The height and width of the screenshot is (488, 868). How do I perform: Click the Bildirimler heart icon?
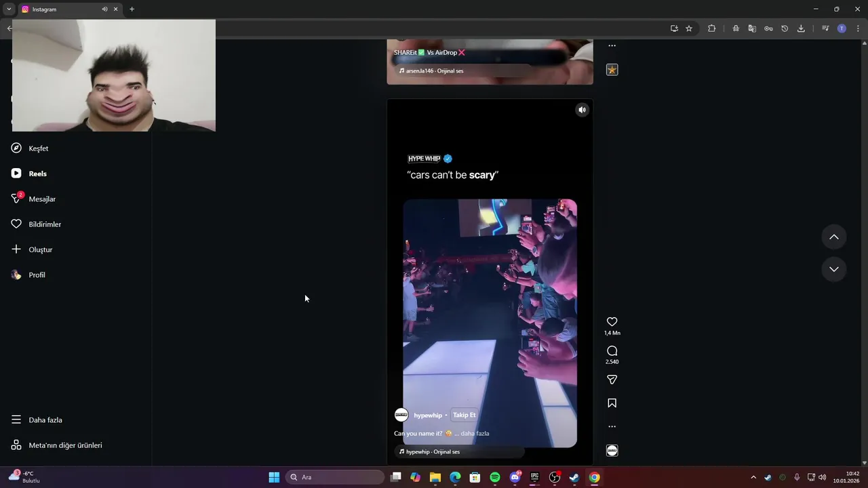tap(16, 224)
